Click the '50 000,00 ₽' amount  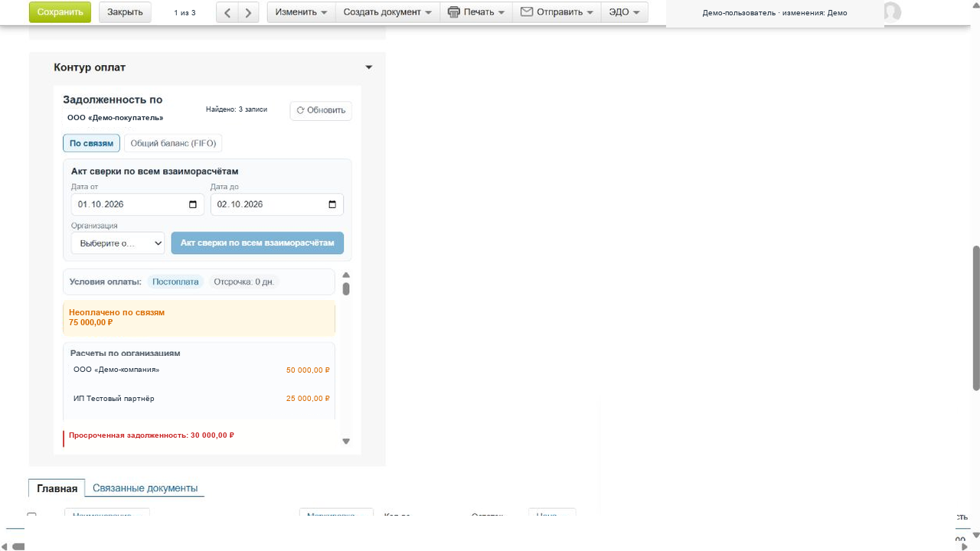[x=308, y=370]
